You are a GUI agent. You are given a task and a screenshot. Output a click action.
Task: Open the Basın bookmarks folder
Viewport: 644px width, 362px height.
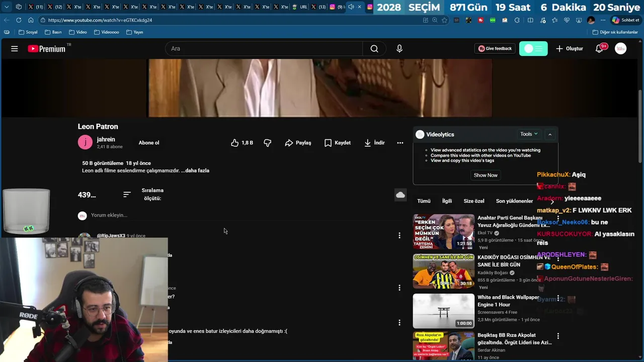53,32
